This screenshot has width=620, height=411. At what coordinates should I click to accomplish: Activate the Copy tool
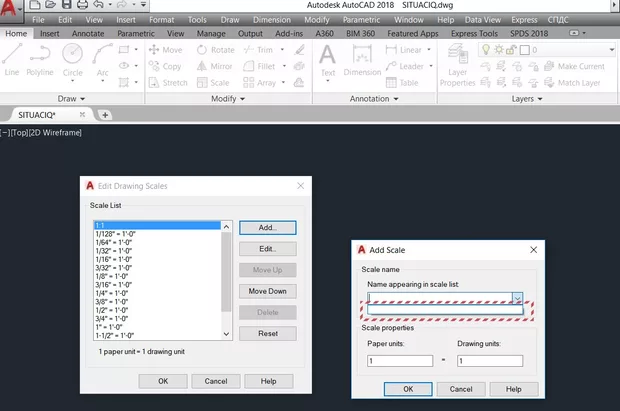165,66
